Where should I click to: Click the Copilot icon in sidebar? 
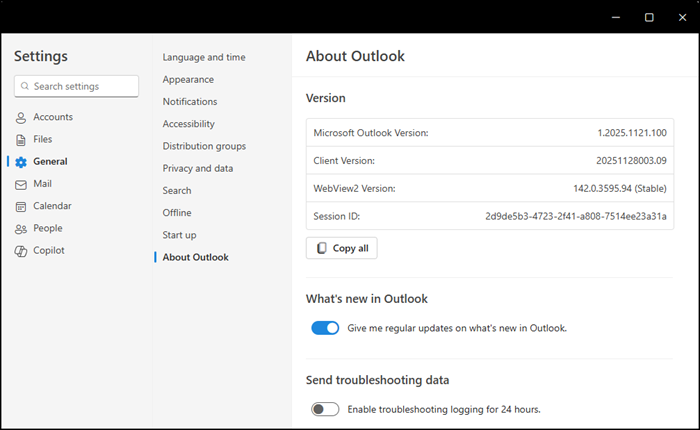tap(21, 251)
